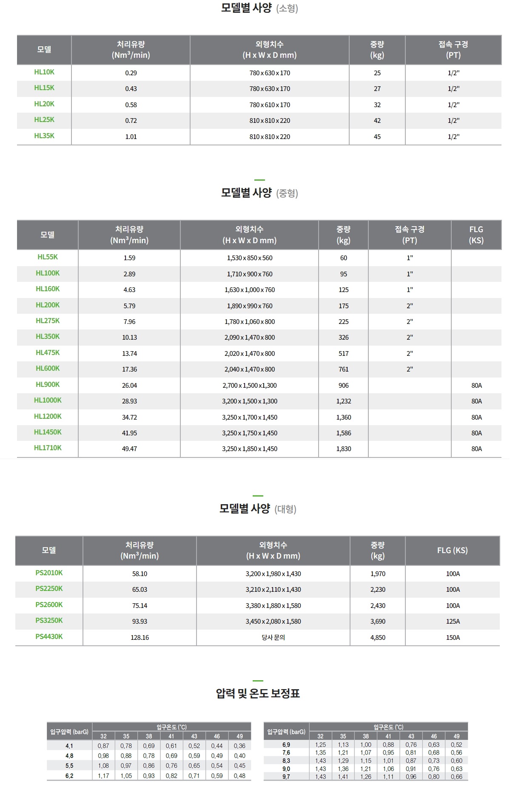527x812 pixels.
Task: Click the FLG (KS) header in large table
Action: (x=452, y=550)
